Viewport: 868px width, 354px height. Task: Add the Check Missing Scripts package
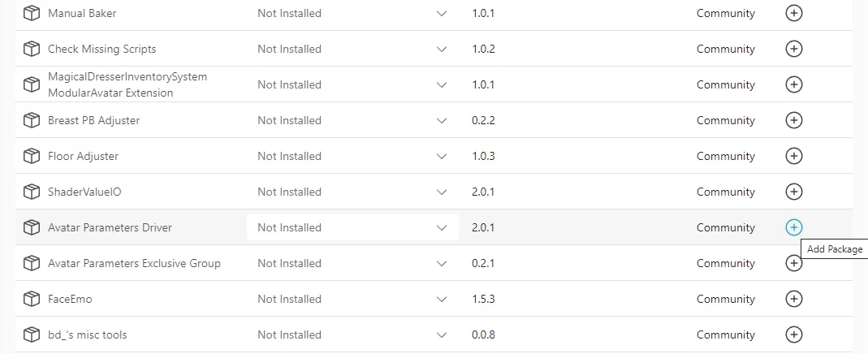pos(794,49)
